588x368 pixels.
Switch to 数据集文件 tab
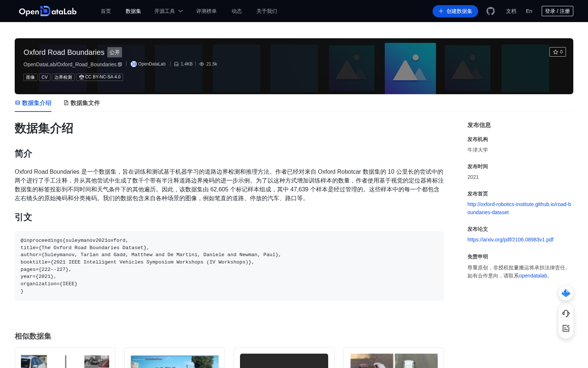(x=82, y=103)
